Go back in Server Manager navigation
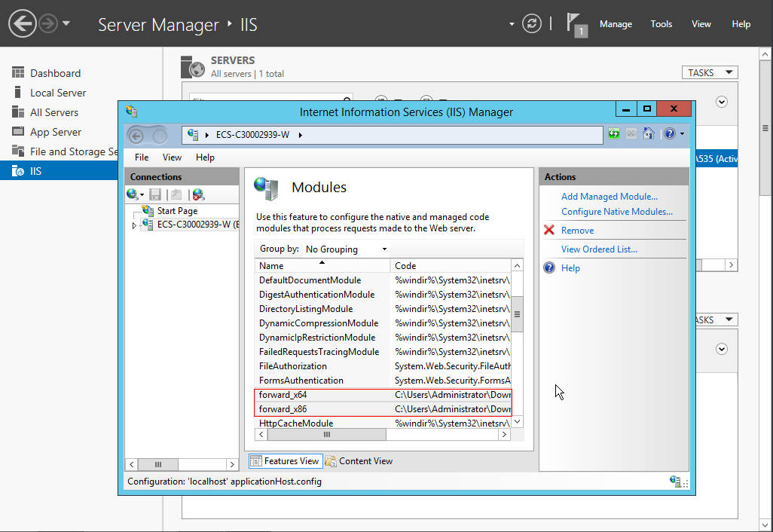 tap(23, 23)
